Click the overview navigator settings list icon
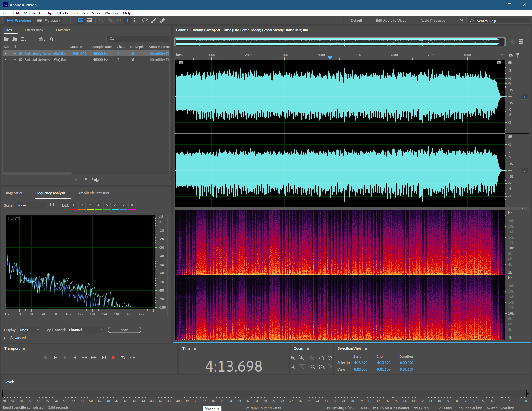 521,42
